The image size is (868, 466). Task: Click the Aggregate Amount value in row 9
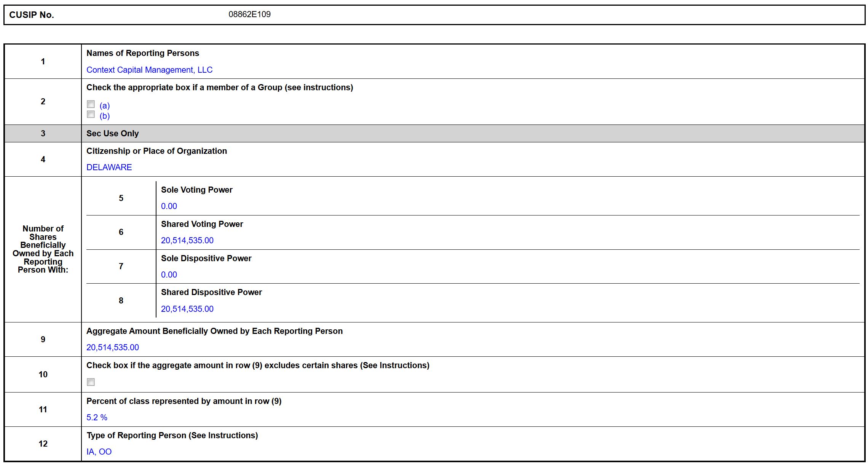pyautogui.click(x=112, y=348)
